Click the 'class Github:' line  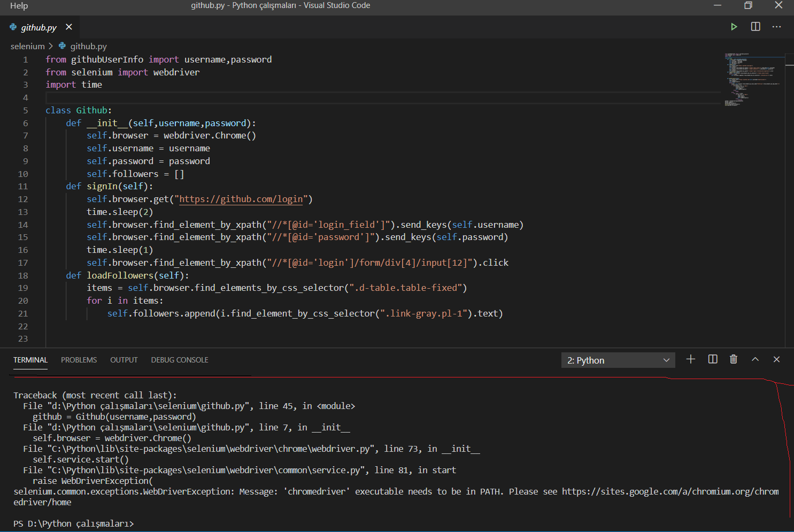pyautogui.click(x=79, y=110)
